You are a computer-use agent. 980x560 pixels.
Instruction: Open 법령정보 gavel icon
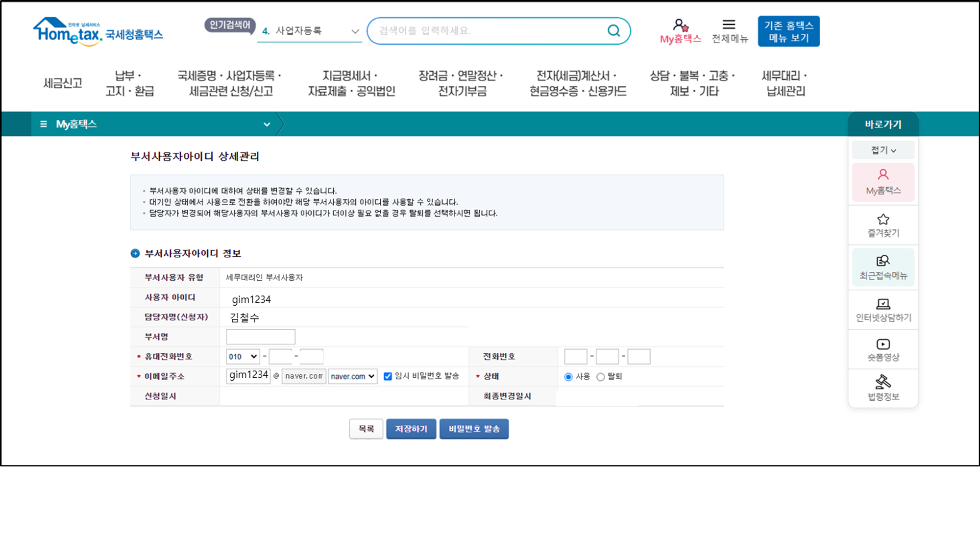(x=883, y=382)
